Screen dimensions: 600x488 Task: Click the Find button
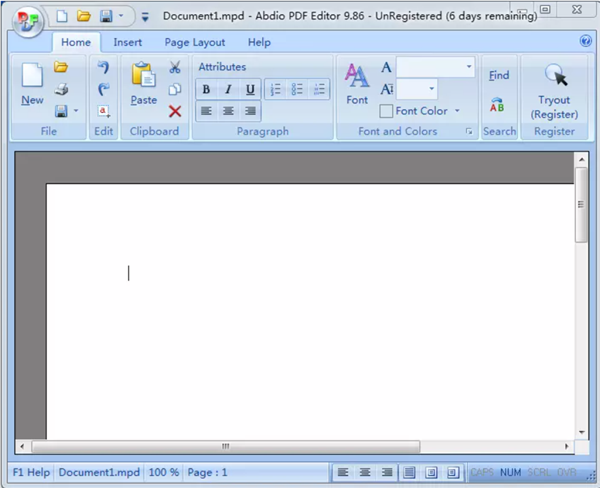[x=499, y=75]
